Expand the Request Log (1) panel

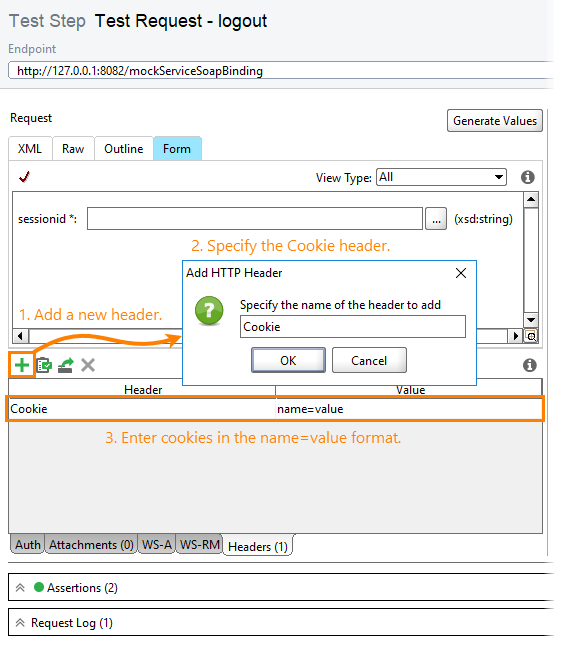[x=20, y=623]
